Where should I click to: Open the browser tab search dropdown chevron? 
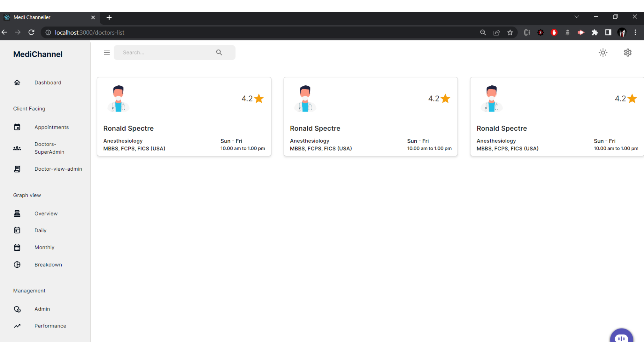pos(577,17)
